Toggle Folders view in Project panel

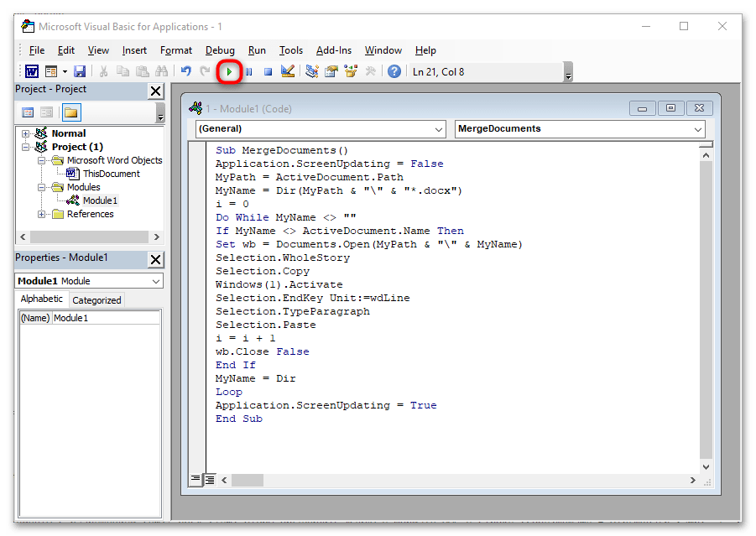pyautogui.click(x=70, y=112)
